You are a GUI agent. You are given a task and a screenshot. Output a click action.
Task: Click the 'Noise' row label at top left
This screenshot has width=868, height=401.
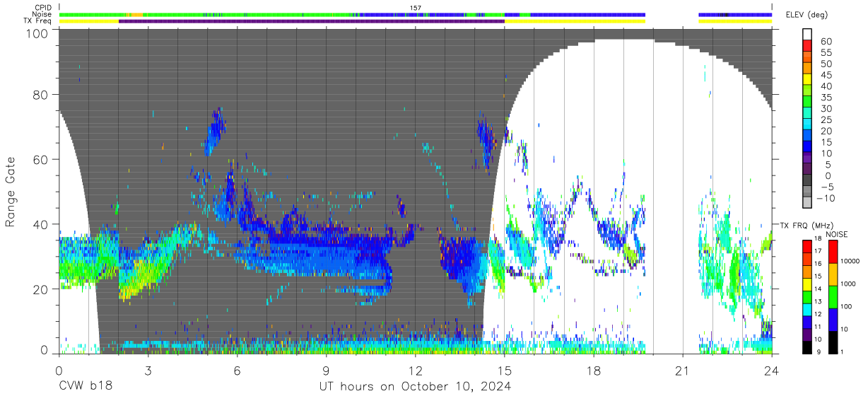[x=42, y=15]
